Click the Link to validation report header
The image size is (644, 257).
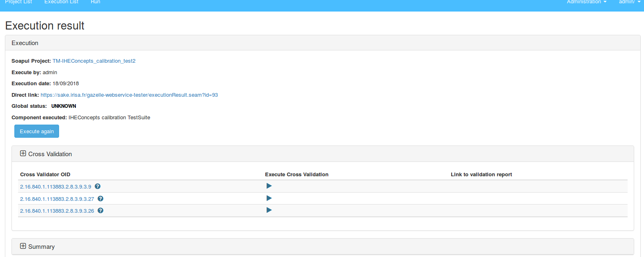tap(481, 175)
